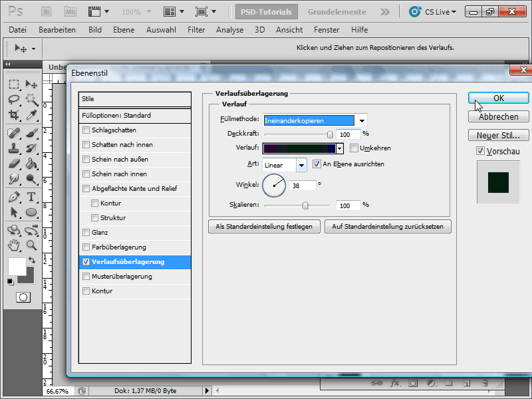Select the Dodge tool

pos(31,179)
